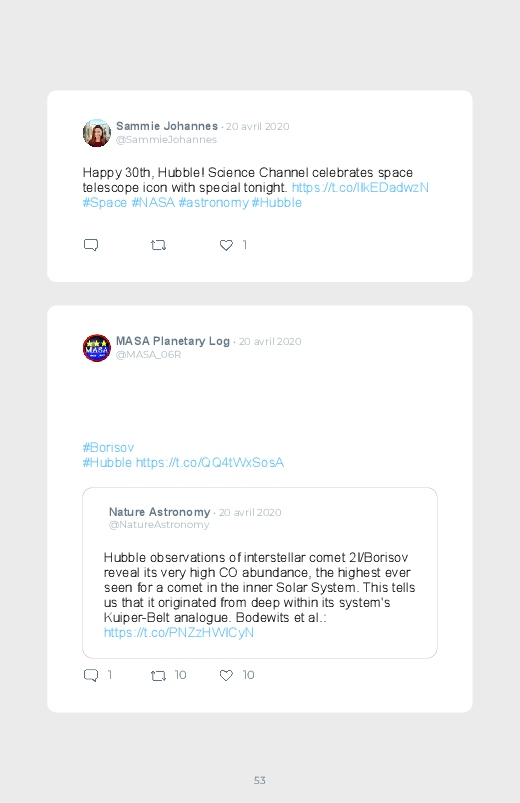The image size is (520, 803).
Task: Open Nature Astronomy profile name
Action: 159,512
